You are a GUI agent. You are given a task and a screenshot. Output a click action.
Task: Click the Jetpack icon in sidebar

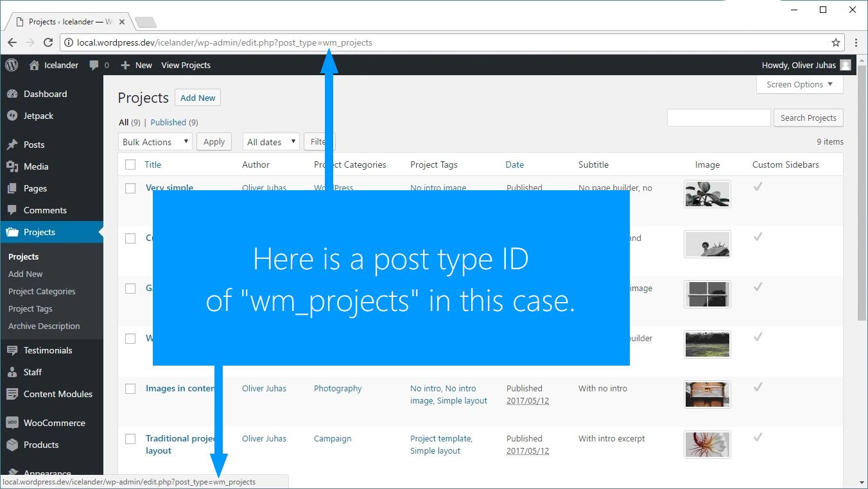click(12, 116)
